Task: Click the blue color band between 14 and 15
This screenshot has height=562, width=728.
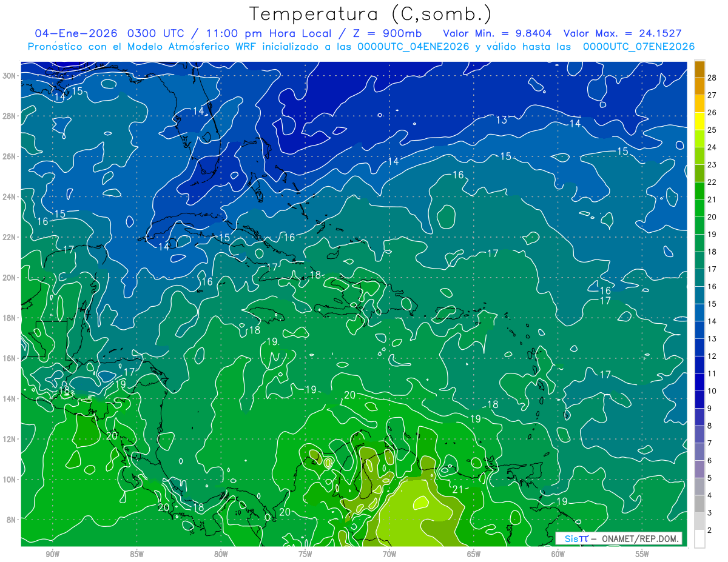Action: pyautogui.click(x=700, y=313)
